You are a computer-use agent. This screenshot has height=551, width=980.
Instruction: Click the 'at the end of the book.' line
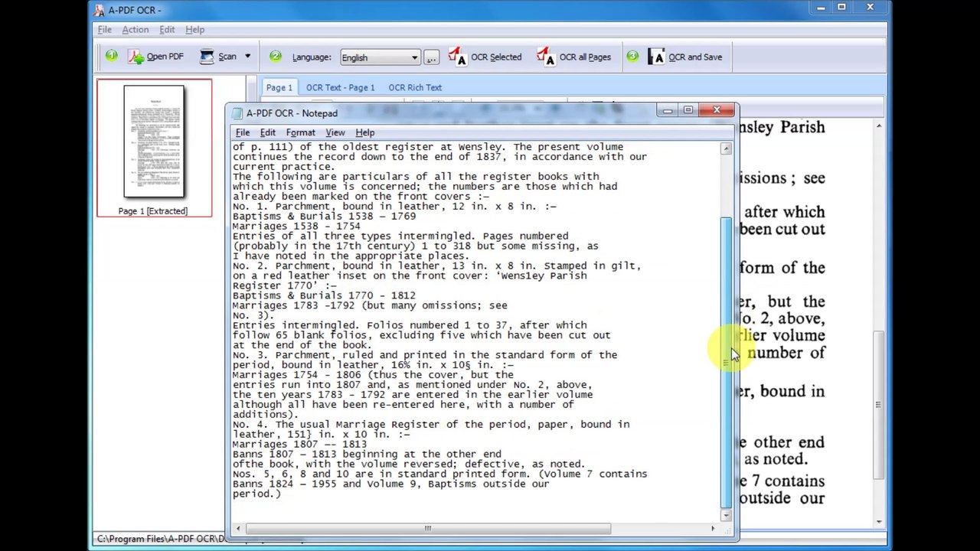pyautogui.click(x=302, y=345)
